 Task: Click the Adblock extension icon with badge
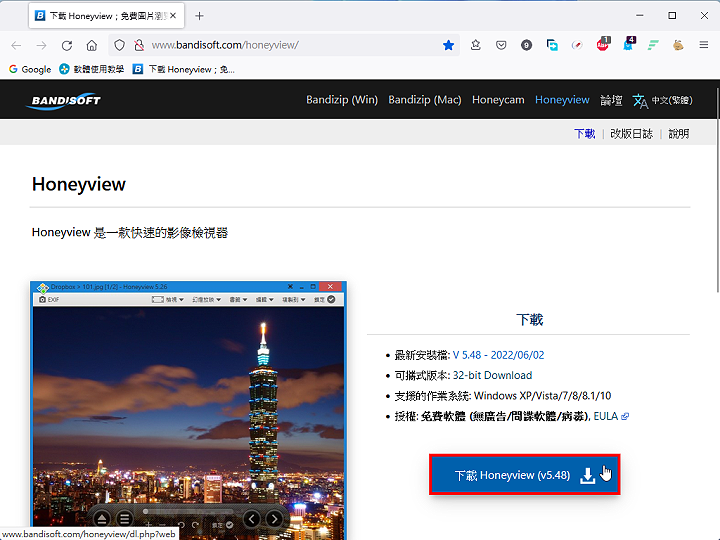(603, 44)
